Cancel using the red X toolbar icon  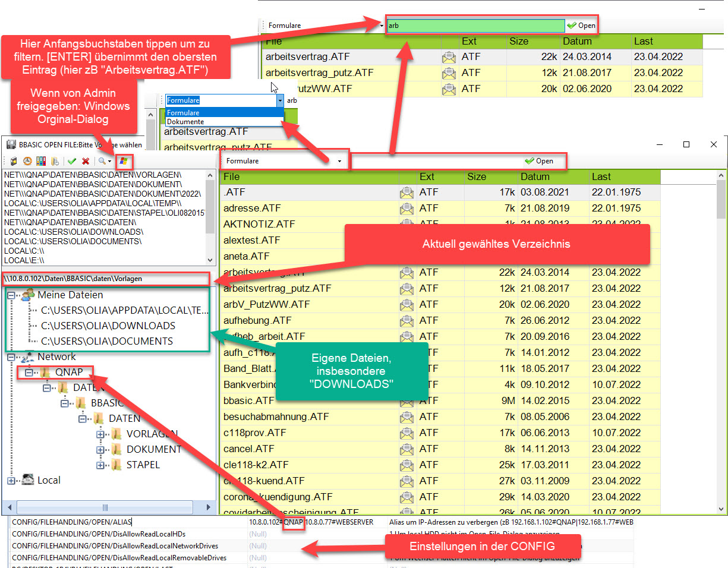[x=86, y=161]
